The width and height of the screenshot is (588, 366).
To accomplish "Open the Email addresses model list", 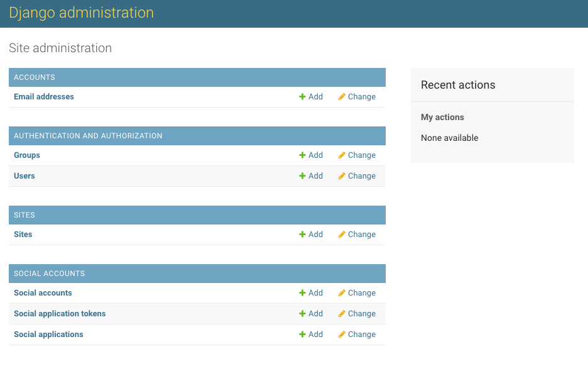I will coord(44,97).
